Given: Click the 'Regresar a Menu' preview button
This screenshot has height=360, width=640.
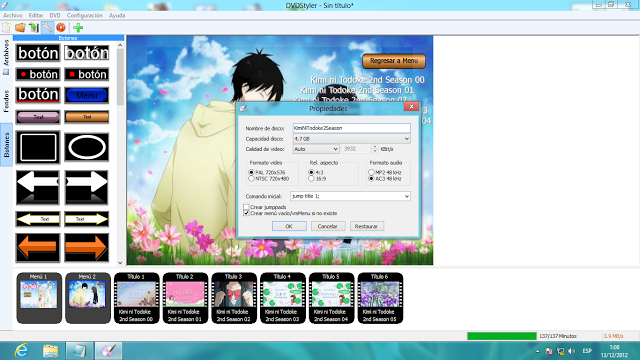Looking at the screenshot, I should pos(394,61).
